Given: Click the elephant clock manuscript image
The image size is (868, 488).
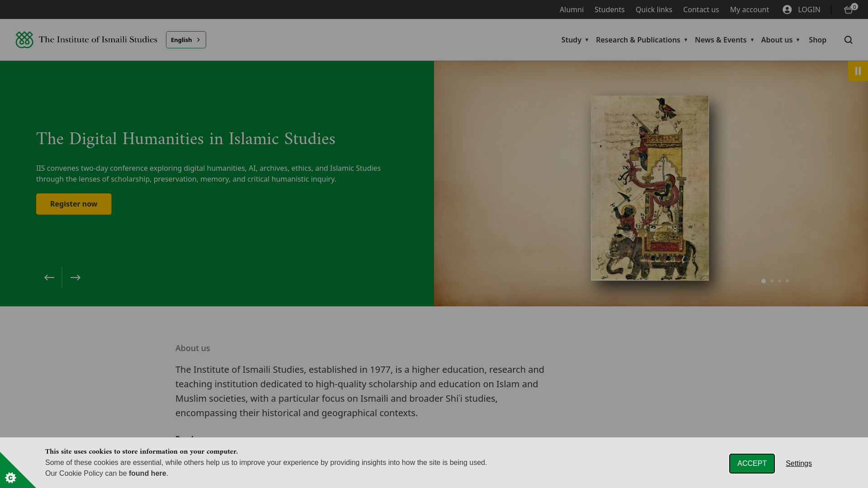Looking at the screenshot, I should 650,188.
